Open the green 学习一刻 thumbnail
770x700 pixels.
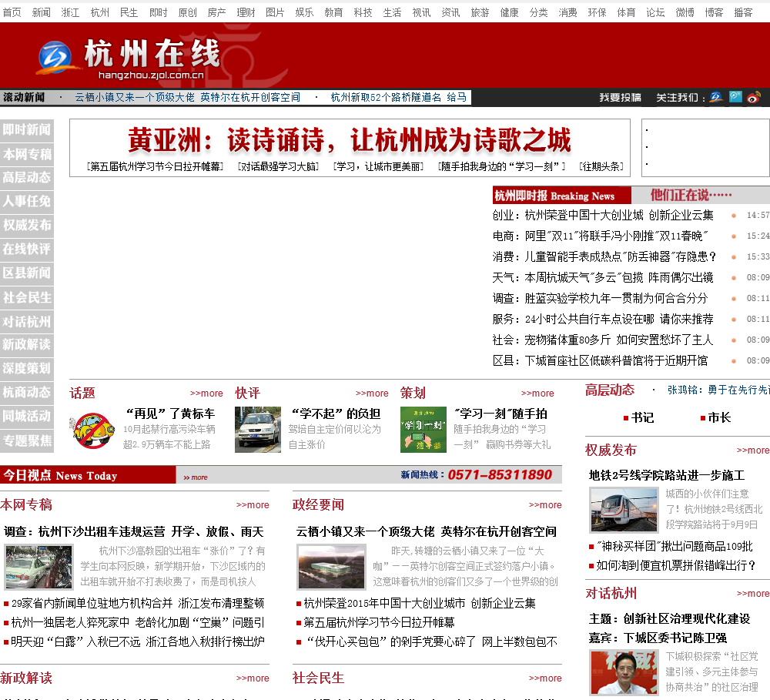423,430
